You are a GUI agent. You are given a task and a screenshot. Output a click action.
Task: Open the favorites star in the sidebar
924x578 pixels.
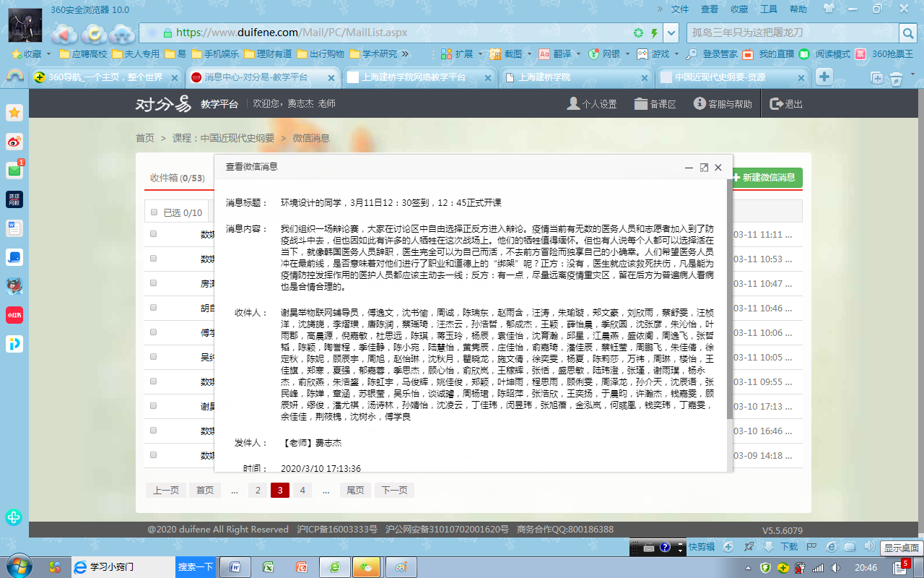coord(14,112)
